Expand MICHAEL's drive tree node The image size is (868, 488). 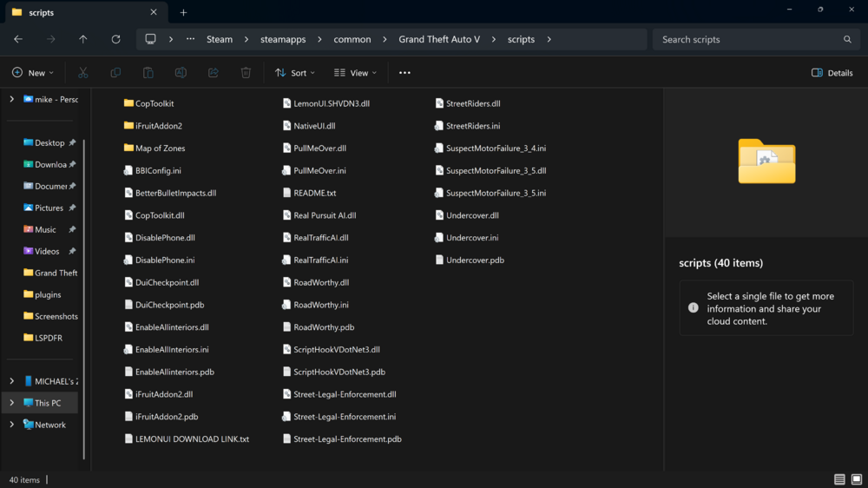click(x=11, y=381)
